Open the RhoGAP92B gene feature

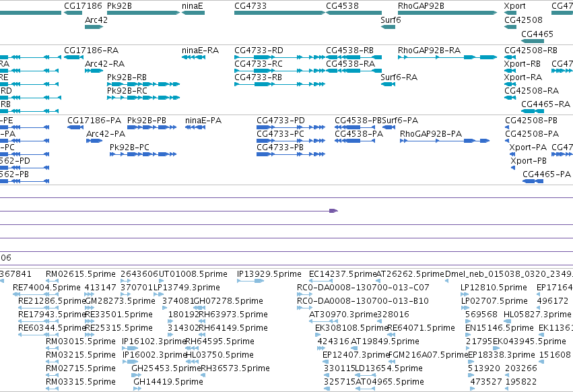click(x=447, y=13)
